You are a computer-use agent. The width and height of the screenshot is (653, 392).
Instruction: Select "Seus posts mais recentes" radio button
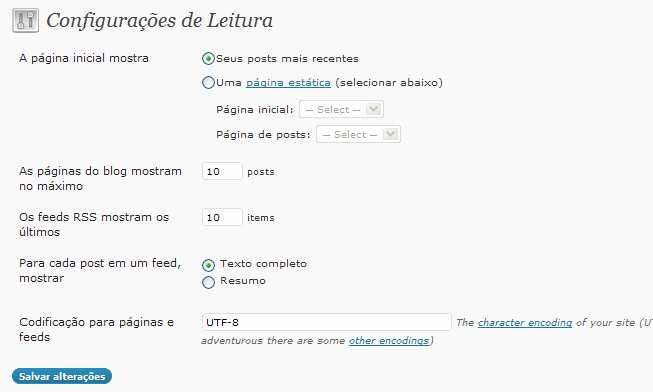pos(208,58)
